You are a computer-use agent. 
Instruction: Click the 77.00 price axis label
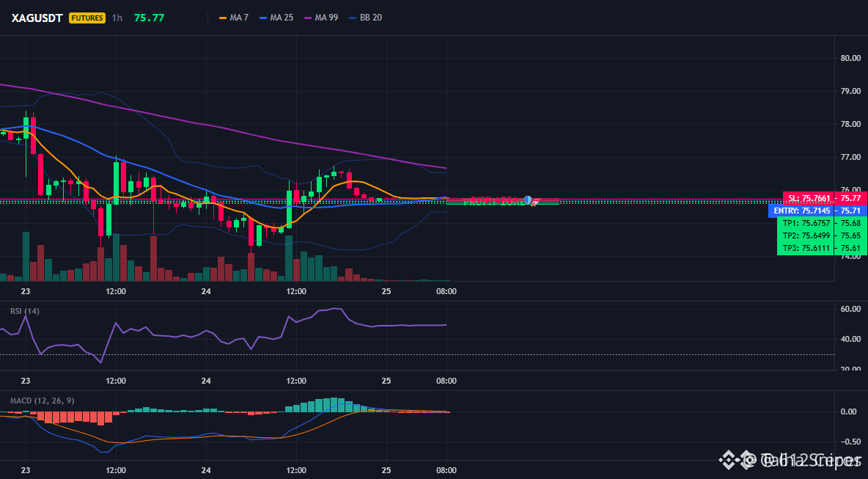click(x=850, y=157)
